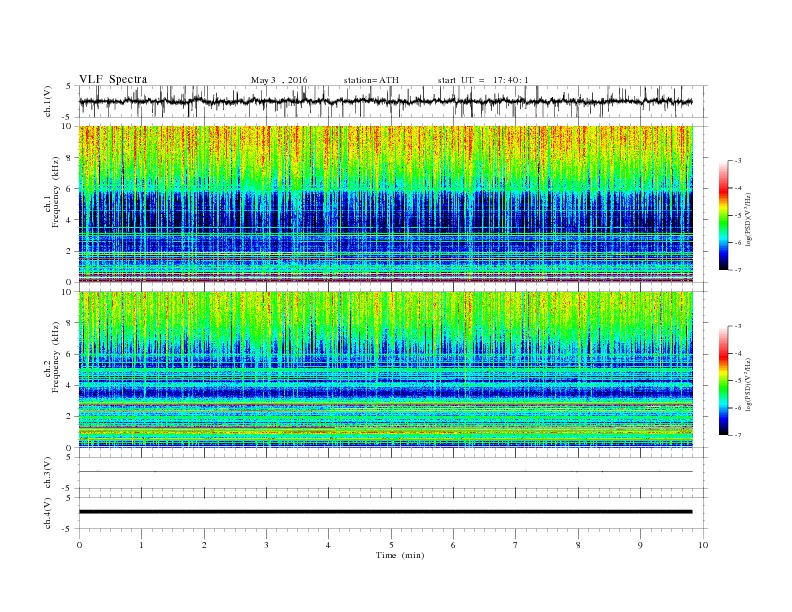792x612 pixels.
Task: Select the "May 3 , 2016" date text
Action: point(279,80)
